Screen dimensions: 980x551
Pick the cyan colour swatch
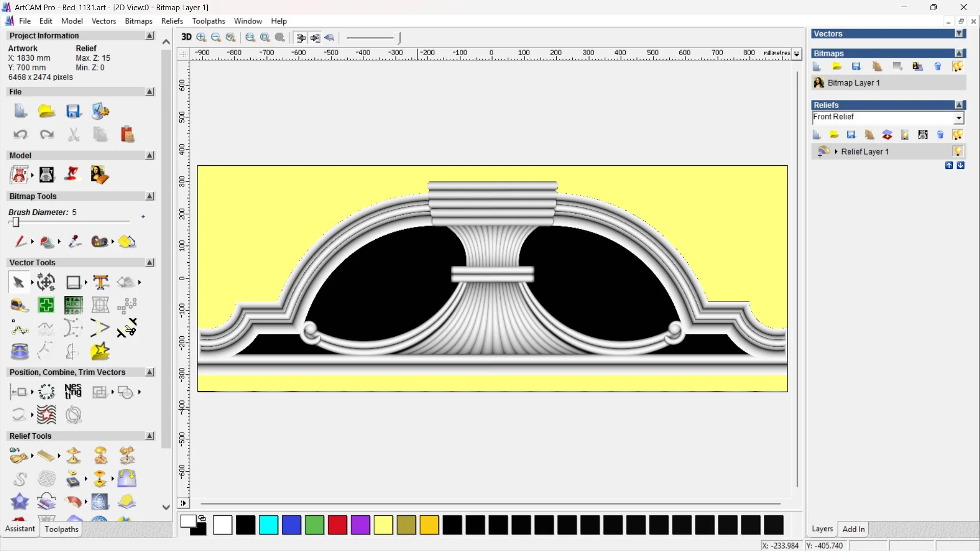pos(268,525)
